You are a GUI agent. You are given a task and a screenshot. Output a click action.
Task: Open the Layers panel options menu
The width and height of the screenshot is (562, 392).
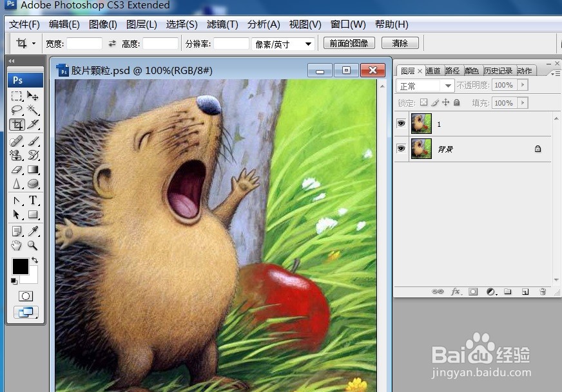click(555, 73)
